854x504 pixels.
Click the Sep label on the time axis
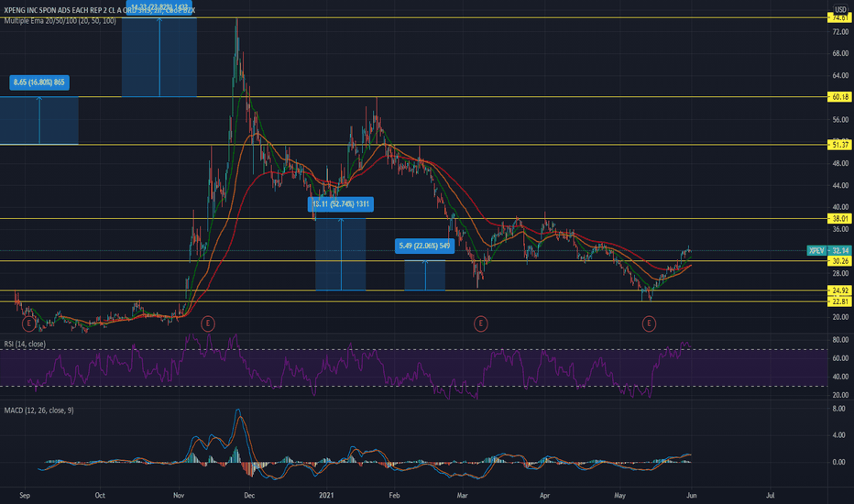(25, 495)
